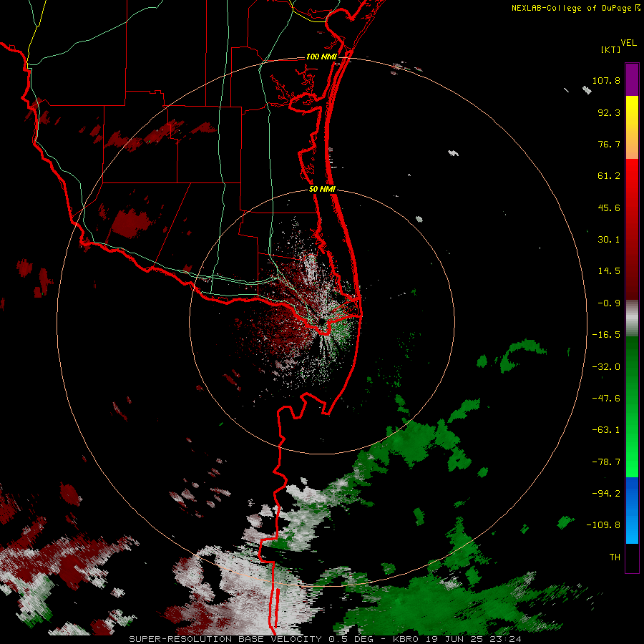
Task: Click the -0.9 velocity scale value
Action: coord(609,303)
